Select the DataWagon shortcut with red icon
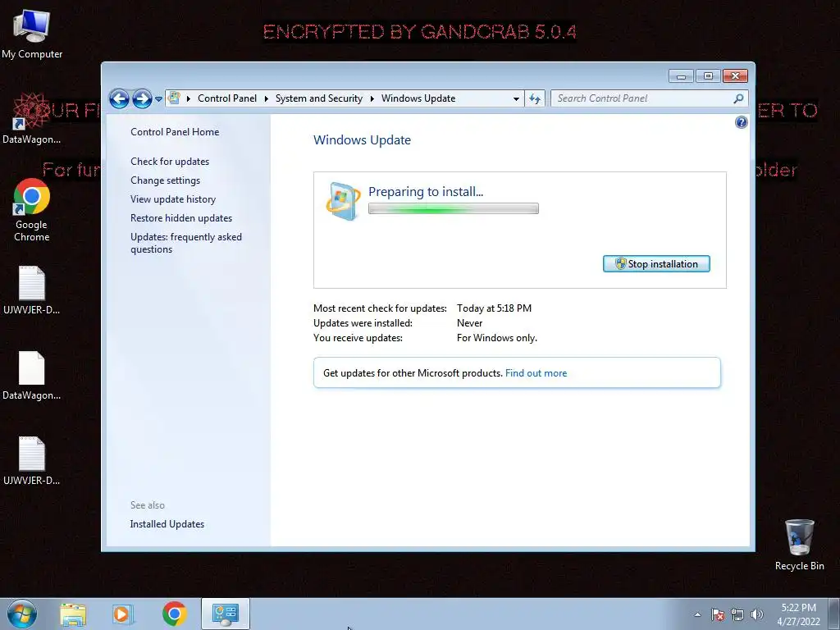 pyautogui.click(x=31, y=118)
